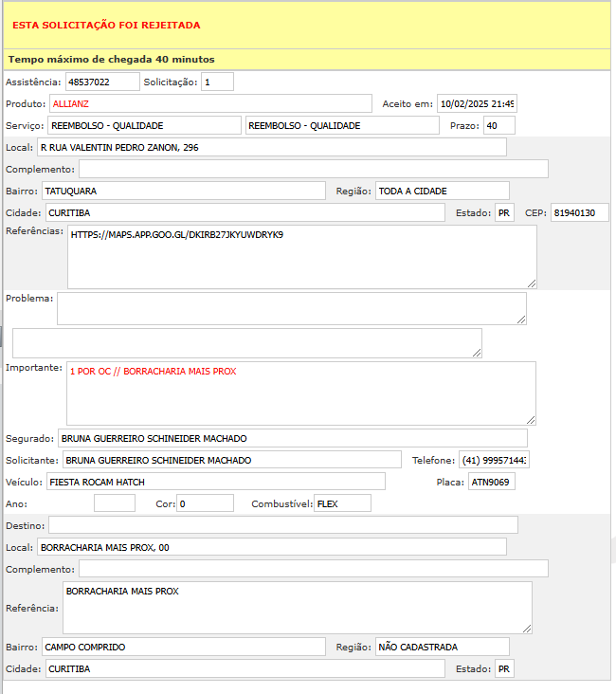
Task: Focus the Veículo field showing FIESTA ROCAM HATCH
Action: (x=215, y=482)
